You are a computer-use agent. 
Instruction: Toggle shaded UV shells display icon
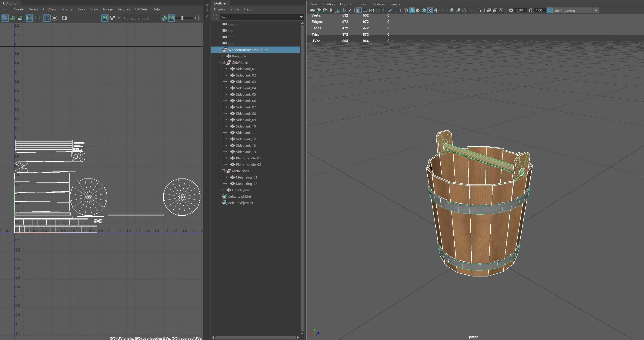(x=13, y=18)
